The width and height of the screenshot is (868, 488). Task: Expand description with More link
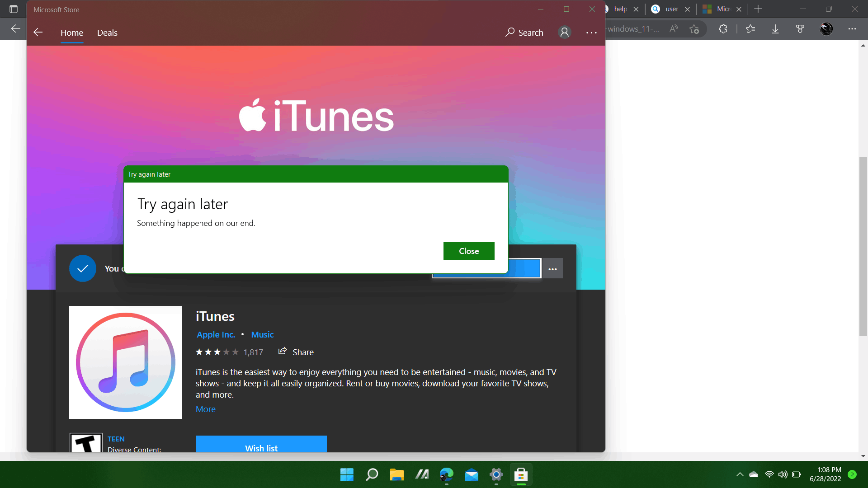206,409
